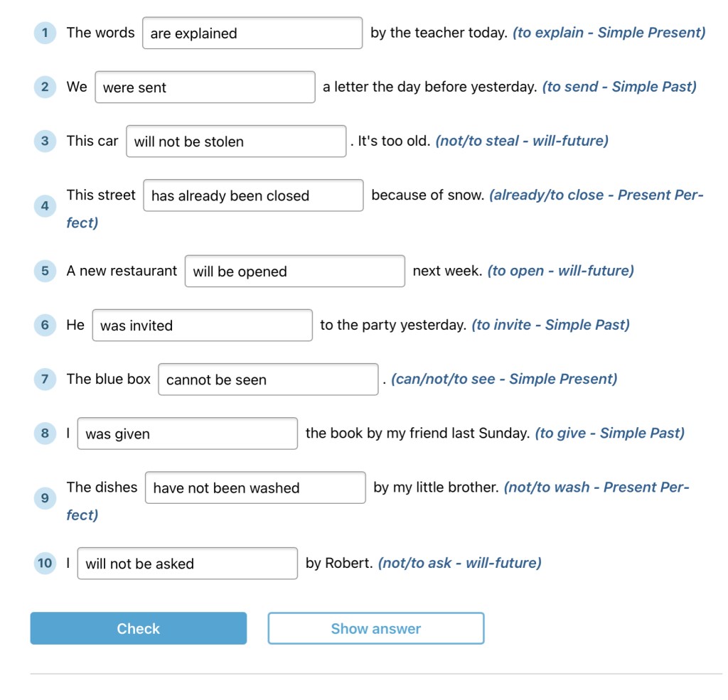
Task: Click the number 4 question badge
Action: (x=45, y=206)
